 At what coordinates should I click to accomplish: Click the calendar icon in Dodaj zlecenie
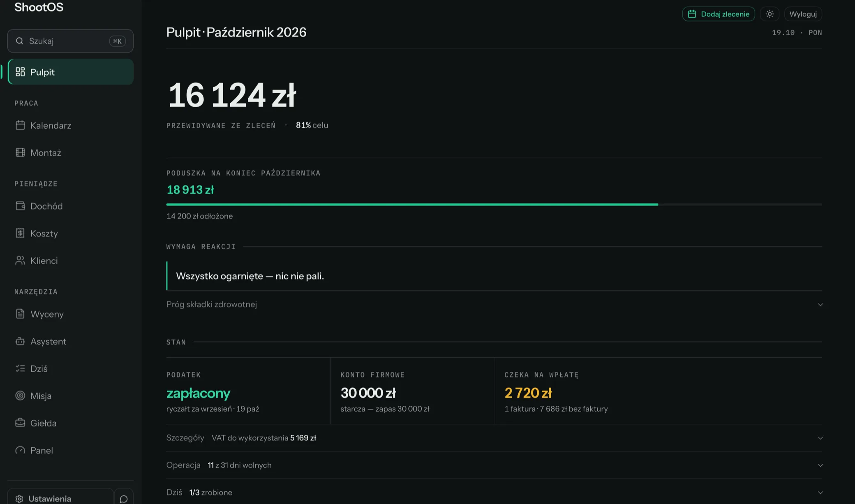[692, 14]
